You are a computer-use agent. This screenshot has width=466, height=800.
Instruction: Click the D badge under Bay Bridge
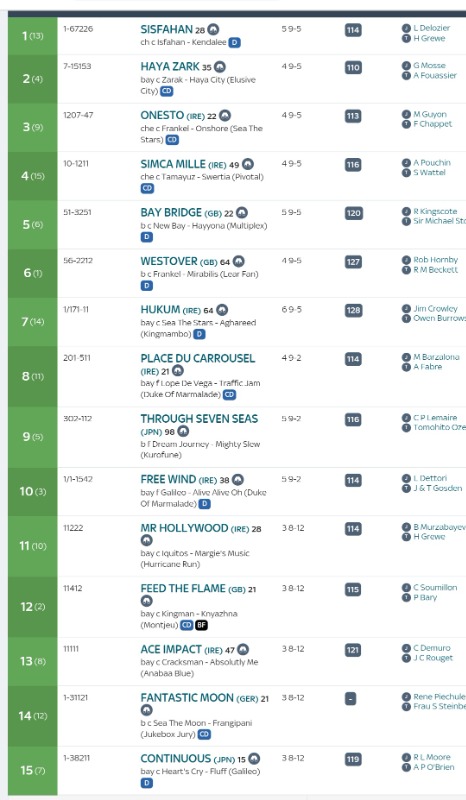coord(146,237)
